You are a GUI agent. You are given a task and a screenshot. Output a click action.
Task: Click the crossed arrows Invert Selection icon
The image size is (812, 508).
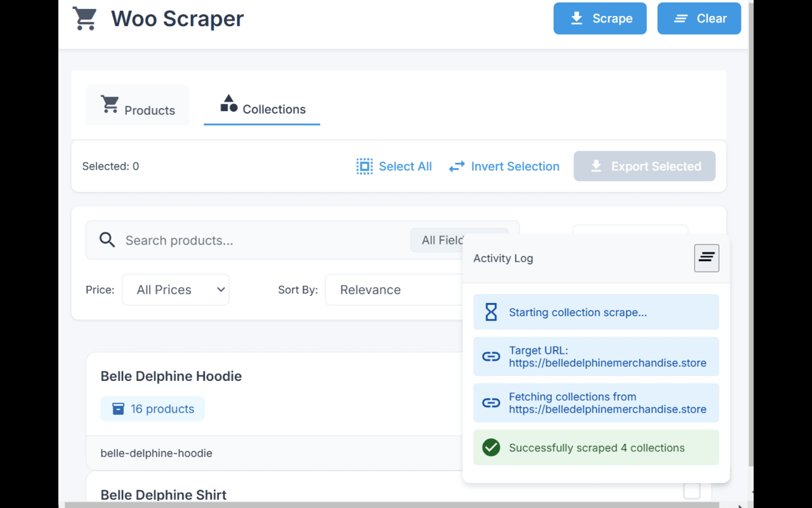tap(456, 166)
